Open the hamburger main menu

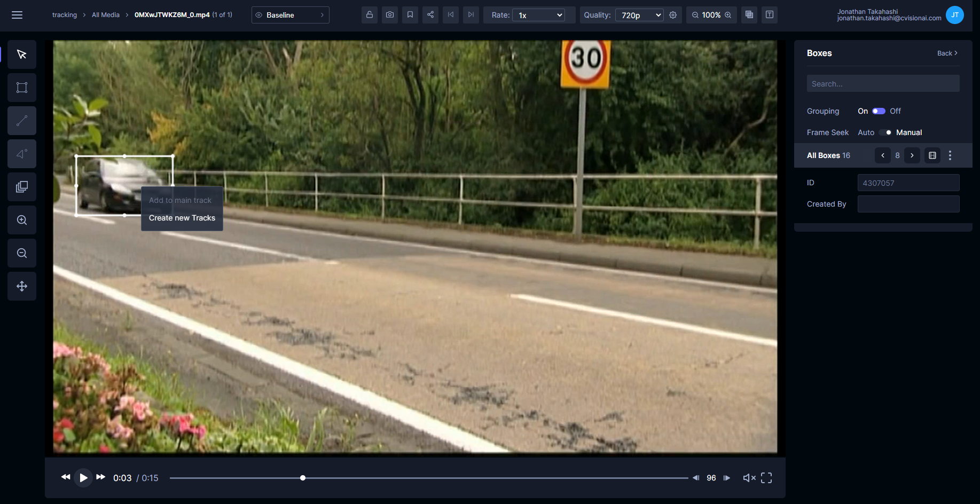point(17,15)
